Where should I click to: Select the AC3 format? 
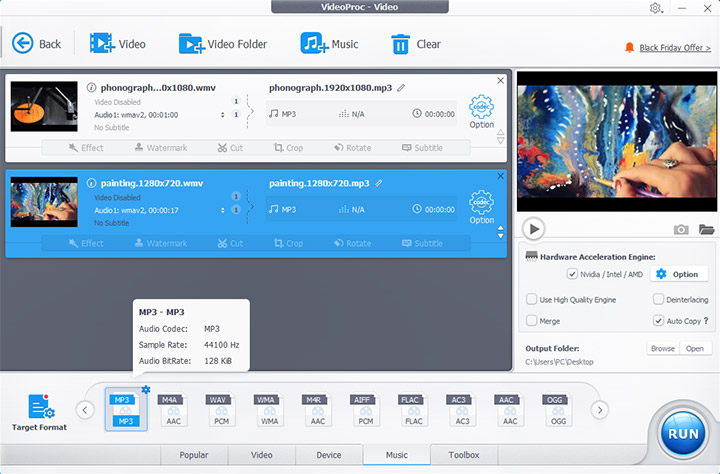click(461, 410)
